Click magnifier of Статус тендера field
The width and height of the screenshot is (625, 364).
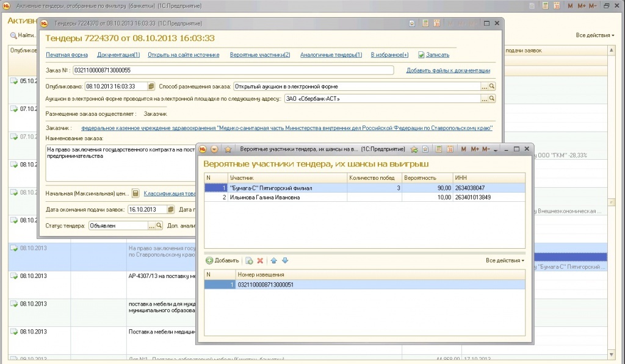point(159,226)
